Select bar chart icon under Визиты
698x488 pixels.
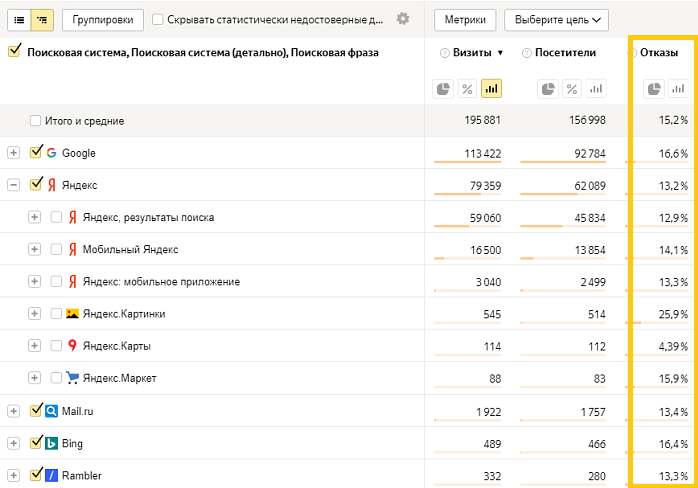click(491, 89)
